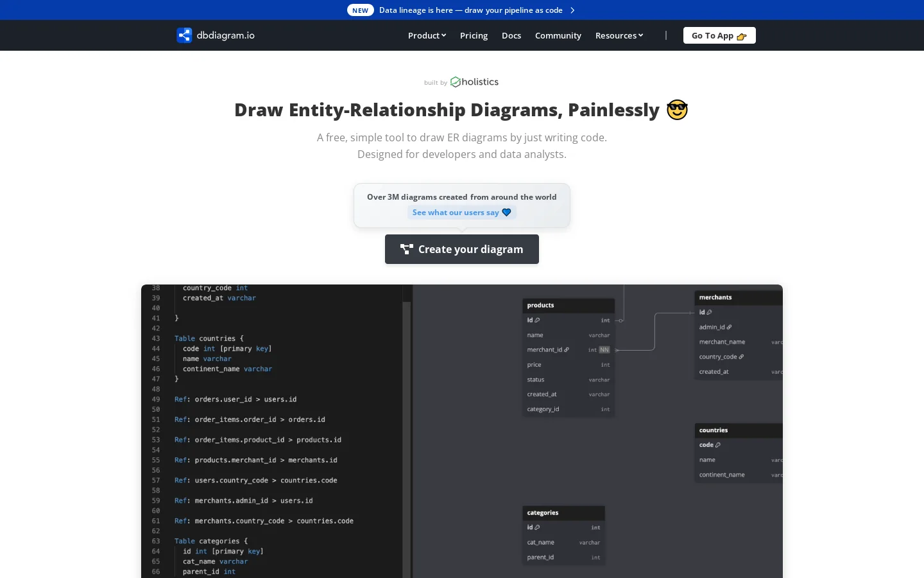
Task: Click the price row in products table
Action: pyautogui.click(x=569, y=365)
